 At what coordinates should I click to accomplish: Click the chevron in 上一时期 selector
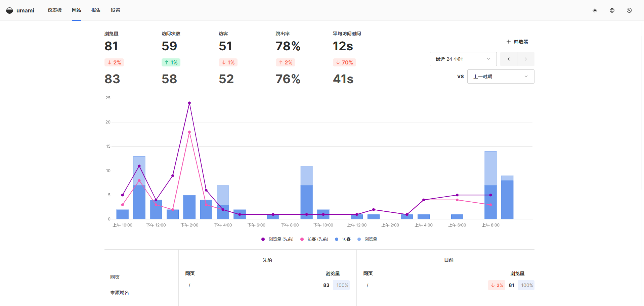point(526,76)
